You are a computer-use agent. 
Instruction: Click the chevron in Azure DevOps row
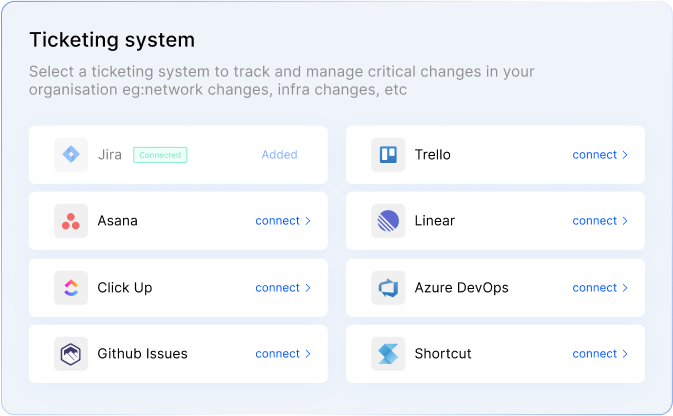pos(625,288)
